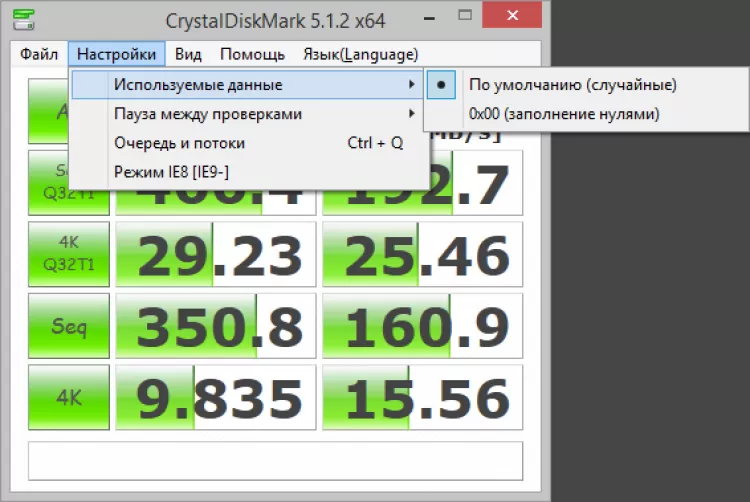This screenshot has width=750, height=502.
Task: Open Очередь и потоки settings
Action: pyautogui.click(x=249, y=143)
